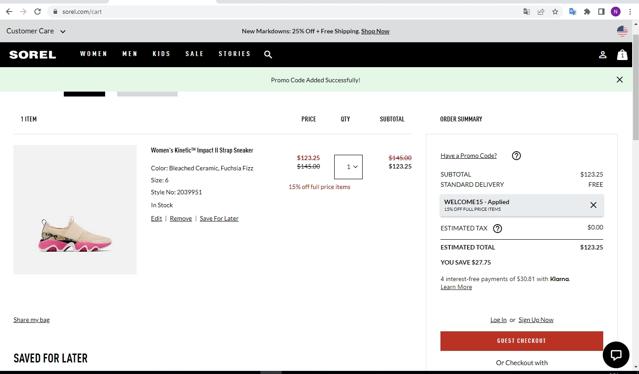Toggle the browser side panel icon
The height and width of the screenshot is (374, 639).
[x=601, y=12]
